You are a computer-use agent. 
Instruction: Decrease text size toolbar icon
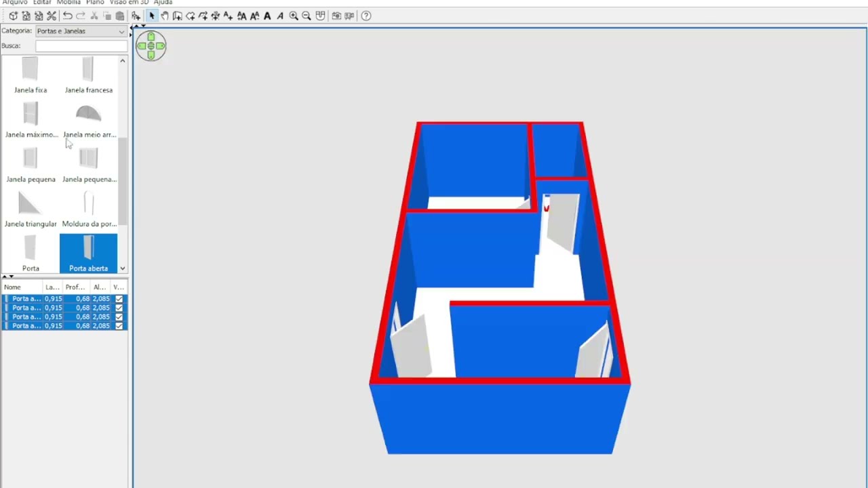point(255,16)
